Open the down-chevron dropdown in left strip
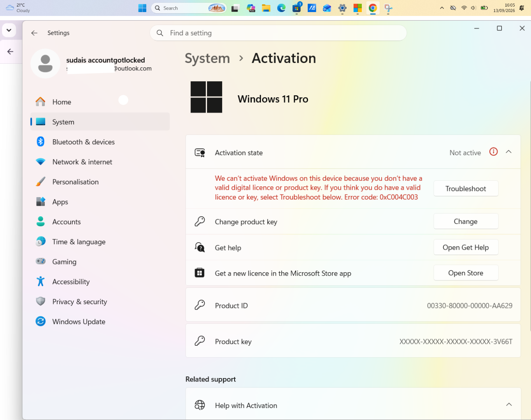The width and height of the screenshot is (531, 420). click(x=9, y=30)
